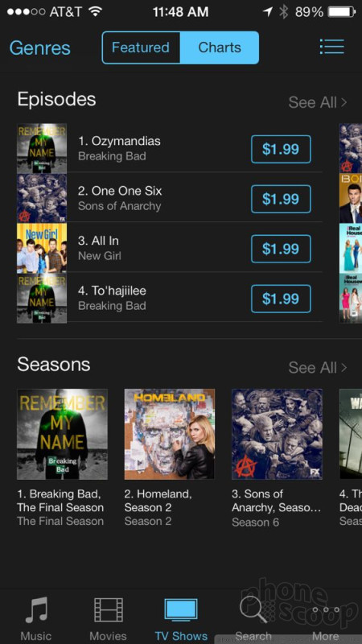Open Breaking Bad Final Season cover

[62, 434]
